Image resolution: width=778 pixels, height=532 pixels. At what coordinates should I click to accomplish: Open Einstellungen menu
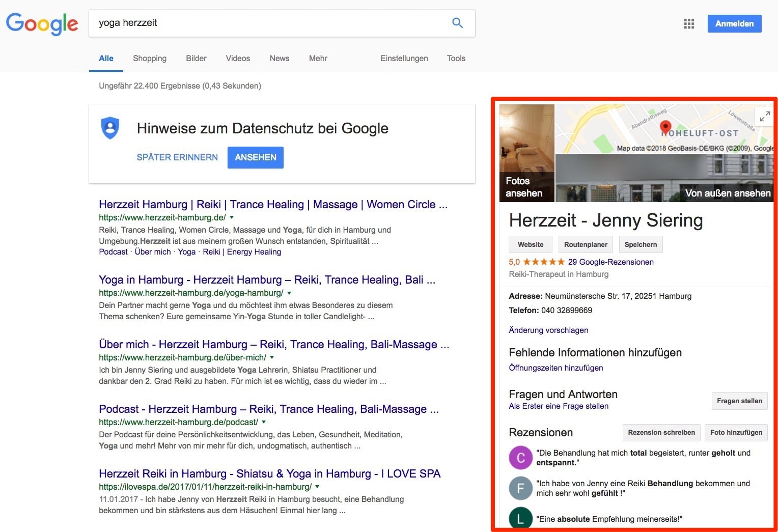(x=404, y=59)
